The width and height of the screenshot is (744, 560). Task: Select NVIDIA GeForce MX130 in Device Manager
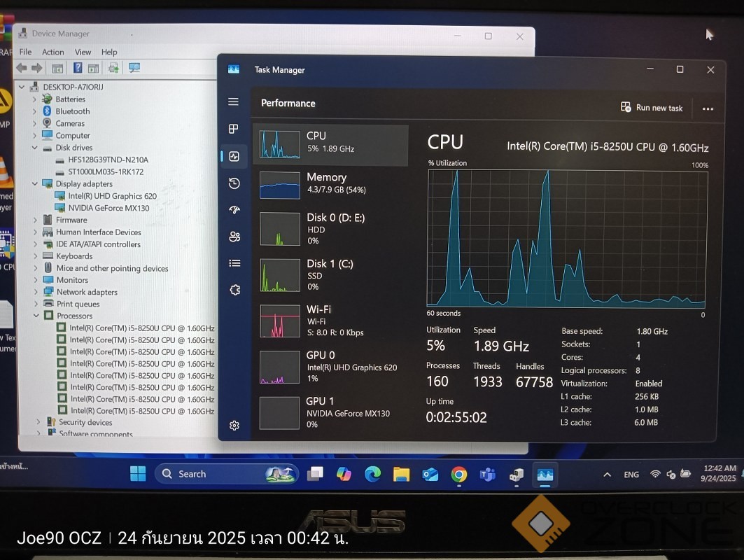coord(108,208)
